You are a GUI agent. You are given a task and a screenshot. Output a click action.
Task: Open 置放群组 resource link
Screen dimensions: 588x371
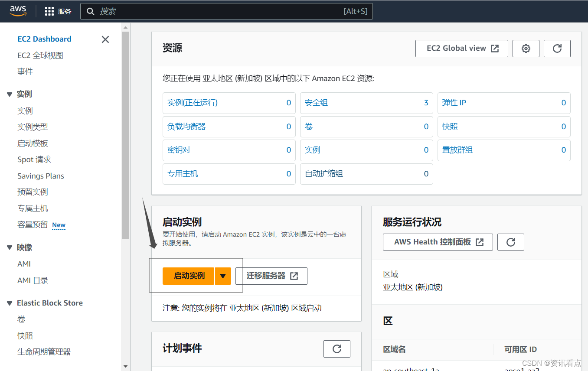(457, 150)
